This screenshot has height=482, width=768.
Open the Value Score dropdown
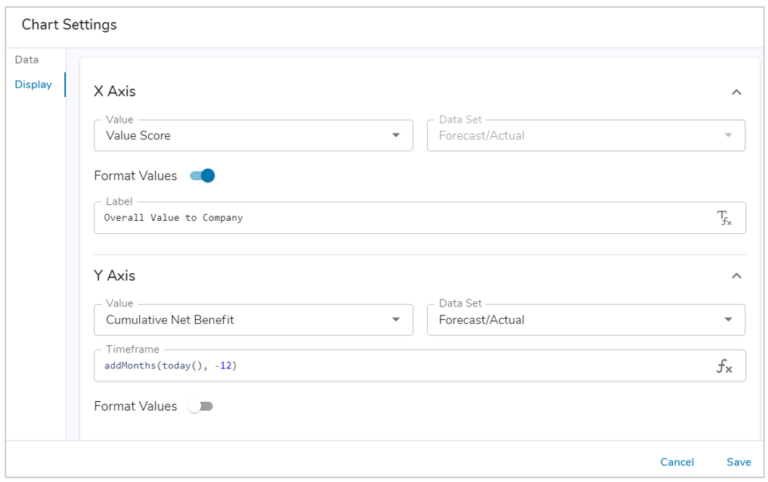tap(253, 135)
